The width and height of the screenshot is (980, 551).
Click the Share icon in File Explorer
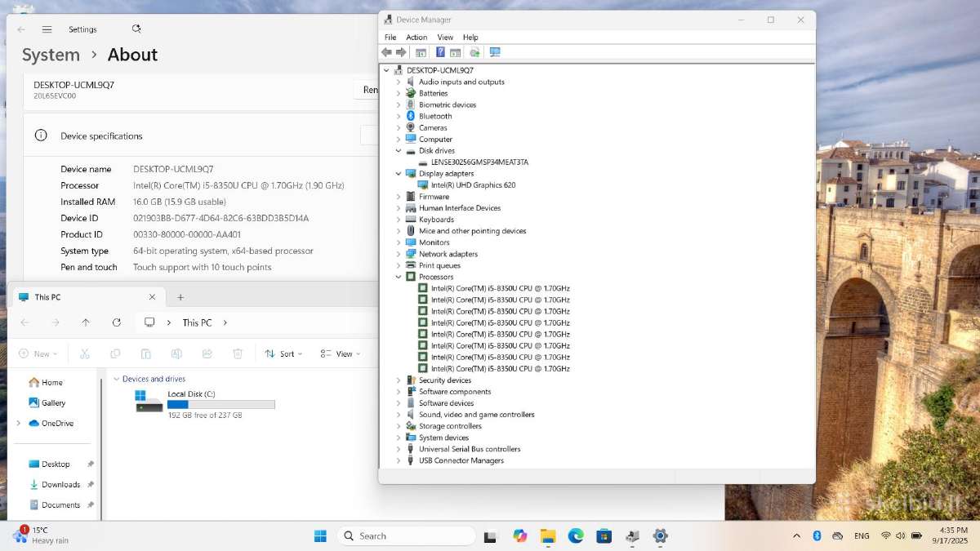pyautogui.click(x=207, y=353)
